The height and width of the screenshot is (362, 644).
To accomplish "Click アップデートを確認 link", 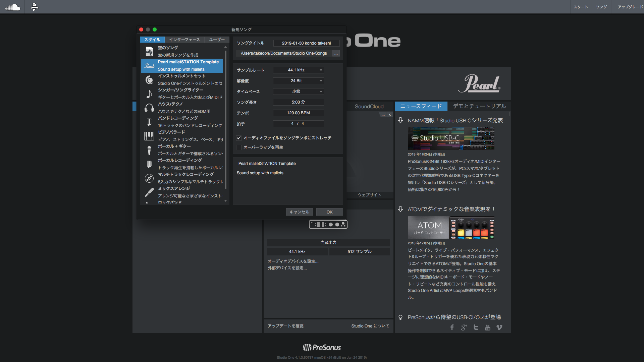I will (285, 326).
